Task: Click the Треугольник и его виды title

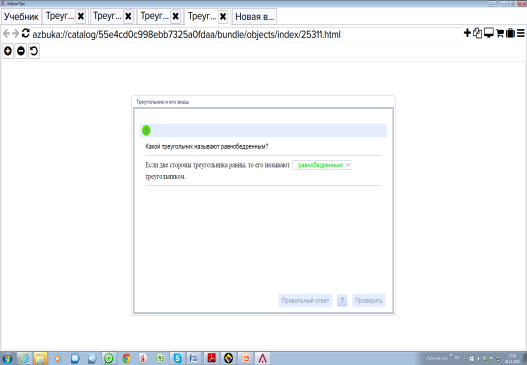Action: tap(163, 102)
